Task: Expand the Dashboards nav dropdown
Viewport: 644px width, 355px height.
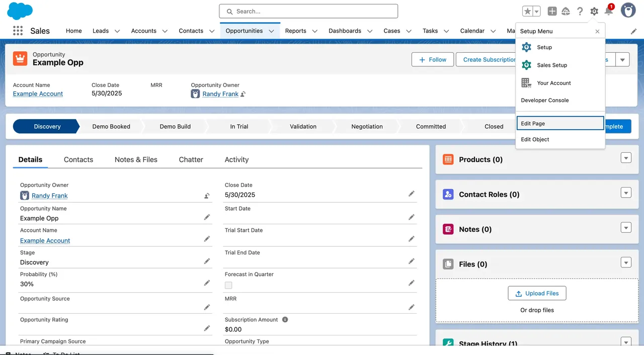Action: point(370,31)
